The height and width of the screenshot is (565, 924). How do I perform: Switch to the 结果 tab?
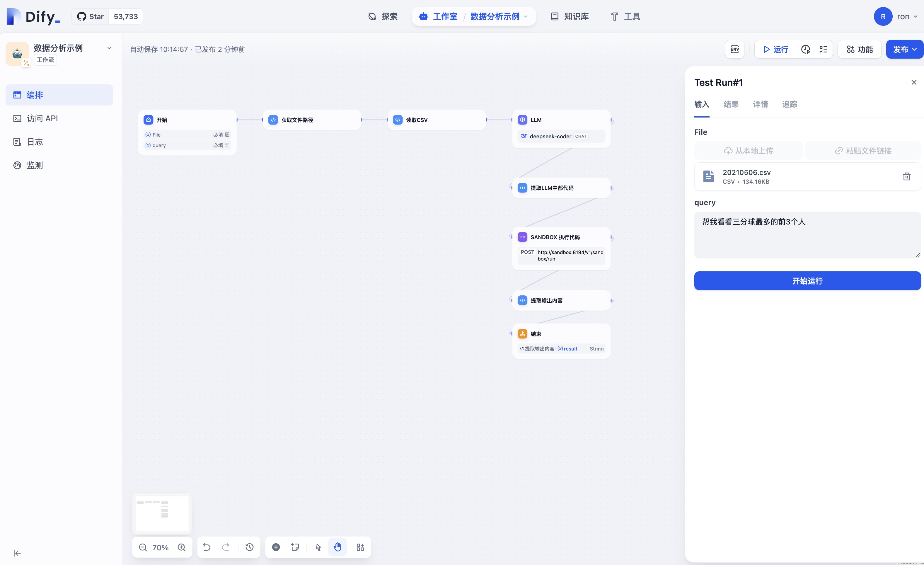[731, 104]
